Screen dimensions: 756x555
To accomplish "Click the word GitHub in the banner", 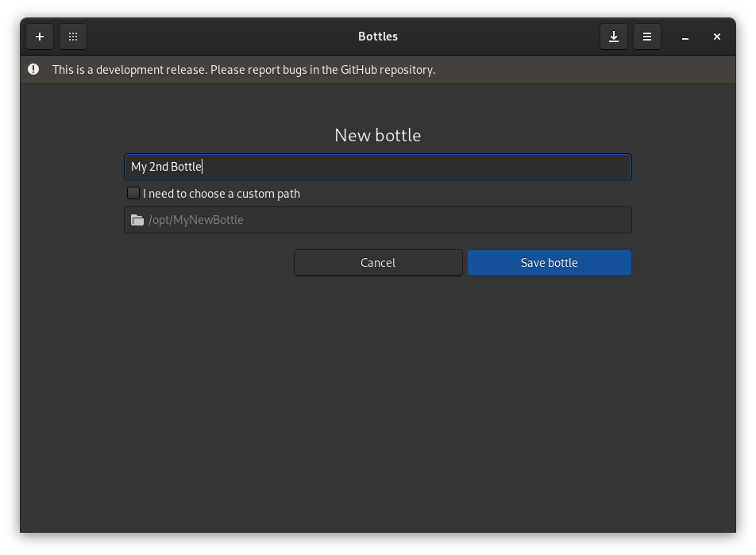I will pyautogui.click(x=358, y=70).
